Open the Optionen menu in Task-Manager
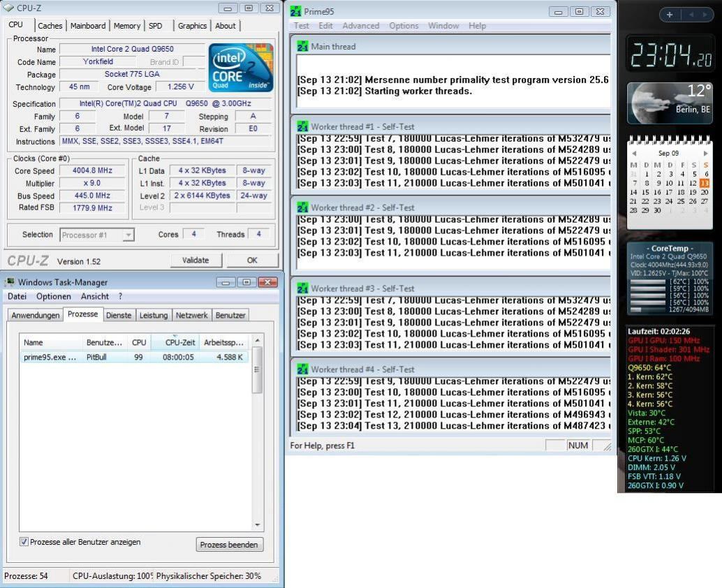 [53, 297]
